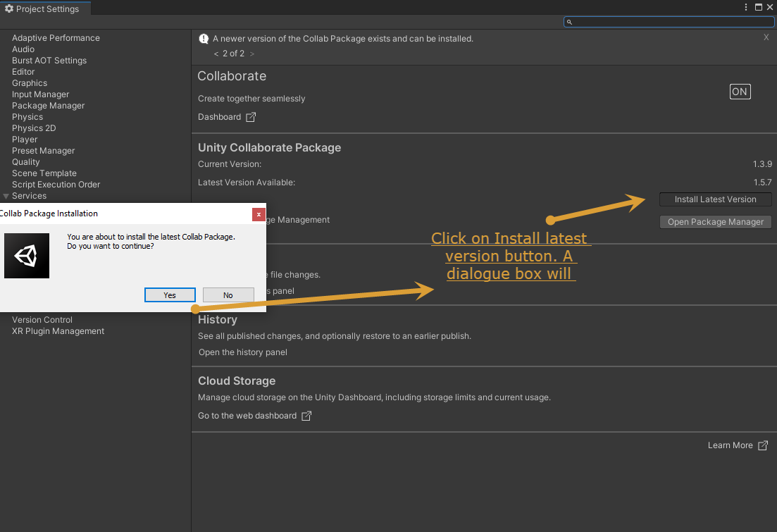This screenshot has width=777, height=532.
Task: Click the Learn More external link icon
Action: [763, 445]
